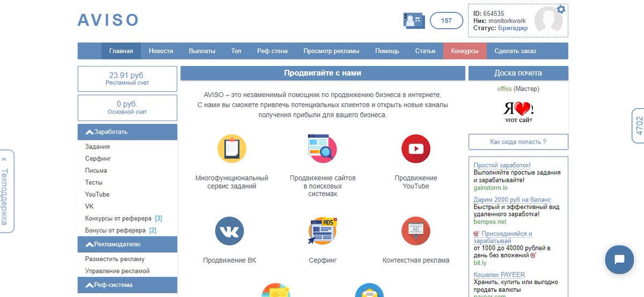Screen dimensions: 644x297
Task: Click the Контекстная реклама billboard icon
Action: [416, 231]
